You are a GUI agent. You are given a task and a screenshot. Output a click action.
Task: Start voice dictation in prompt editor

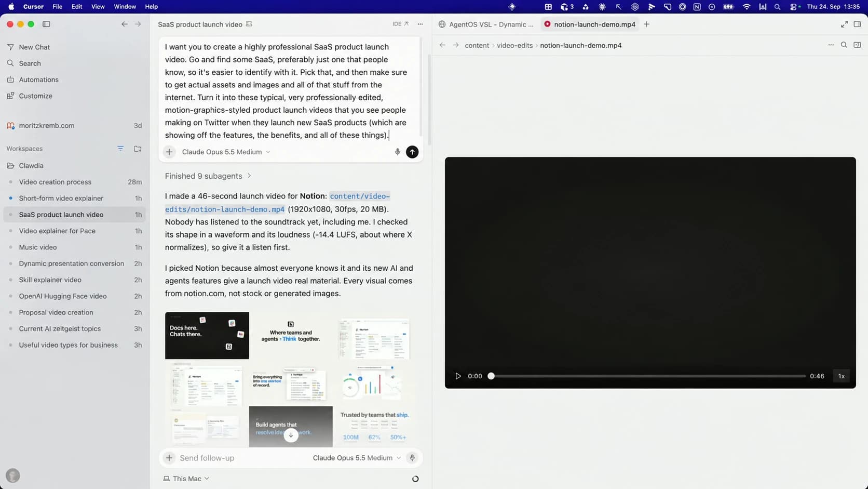point(398,152)
